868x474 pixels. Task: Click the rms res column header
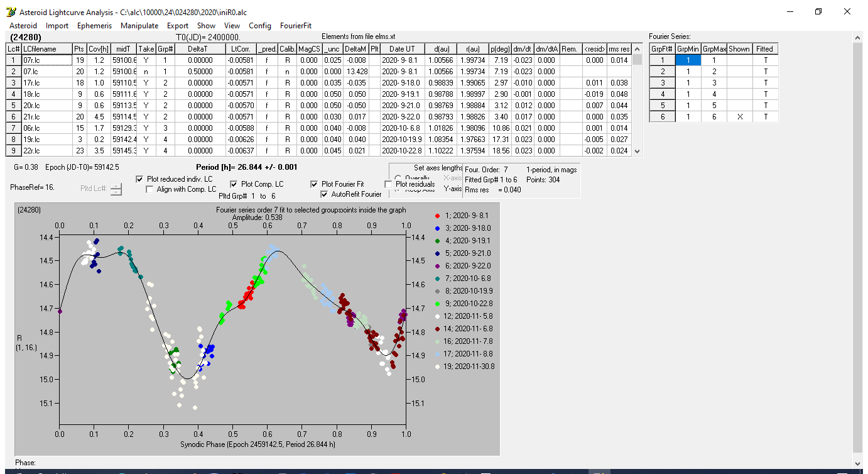[x=619, y=49]
